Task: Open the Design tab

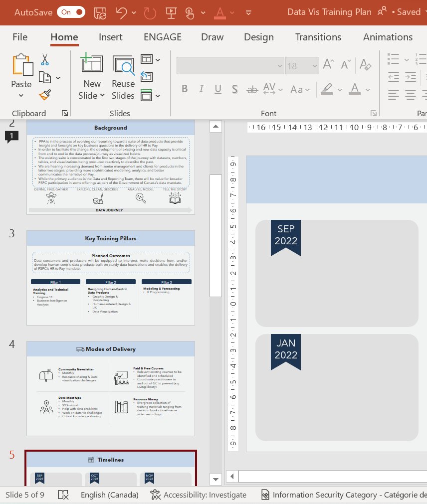Action: coord(259,37)
